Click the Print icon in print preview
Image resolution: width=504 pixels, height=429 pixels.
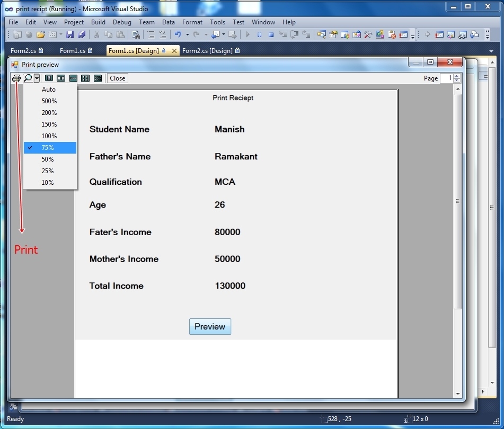tap(16, 78)
